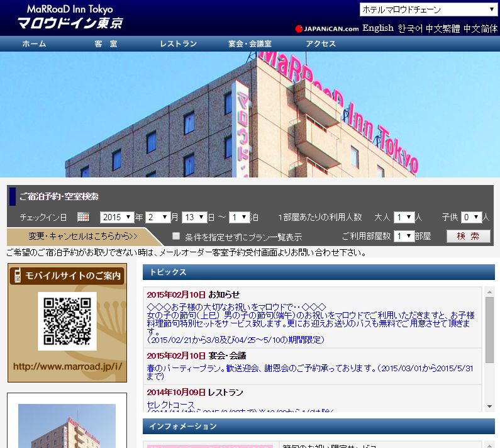Open the check-in date calendar icon

(x=83, y=217)
